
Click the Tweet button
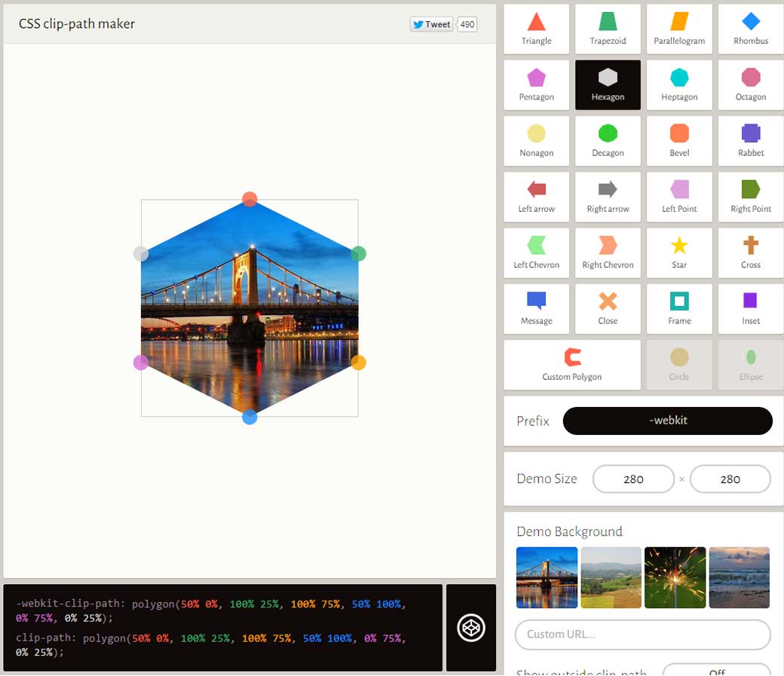pyautogui.click(x=430, y=23)
